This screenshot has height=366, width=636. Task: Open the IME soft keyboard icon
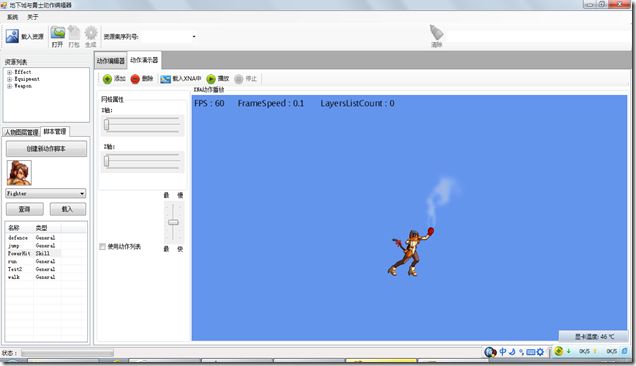[531, 352]
